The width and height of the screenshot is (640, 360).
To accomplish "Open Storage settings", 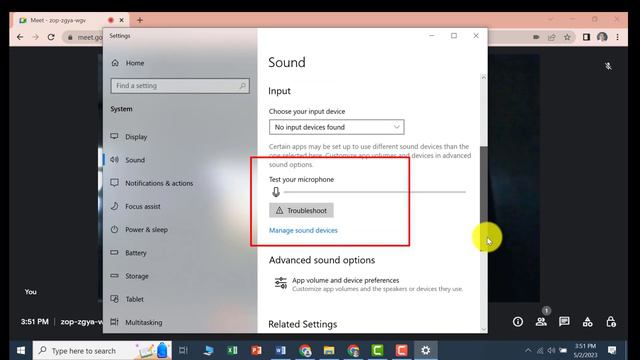I will (x=129, y=276).
